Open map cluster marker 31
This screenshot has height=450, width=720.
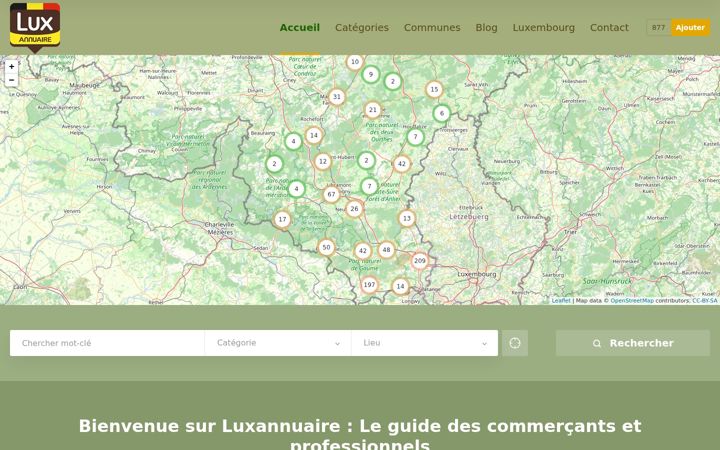pos(337,97)
